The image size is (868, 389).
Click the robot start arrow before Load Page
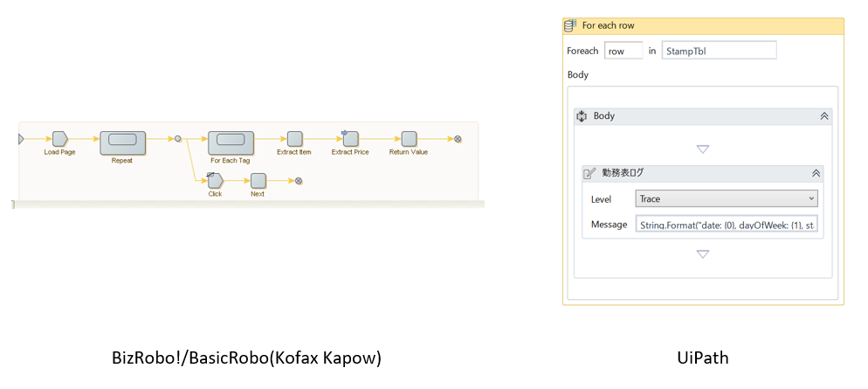pos(21,139)
